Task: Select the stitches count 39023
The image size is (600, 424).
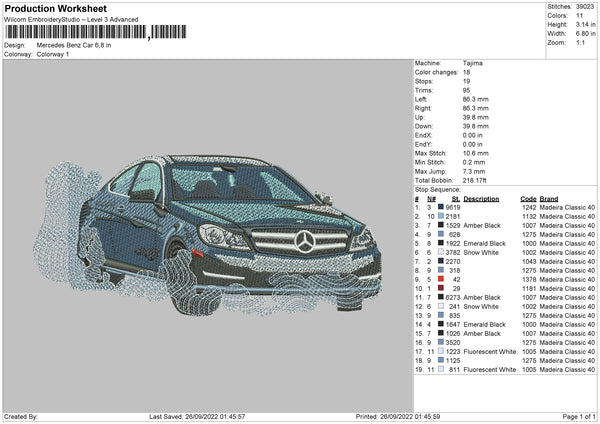Action: 585,7
